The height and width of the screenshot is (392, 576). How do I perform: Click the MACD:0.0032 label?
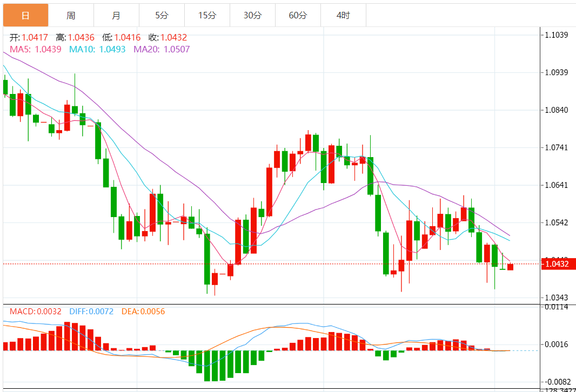point(35,312)
